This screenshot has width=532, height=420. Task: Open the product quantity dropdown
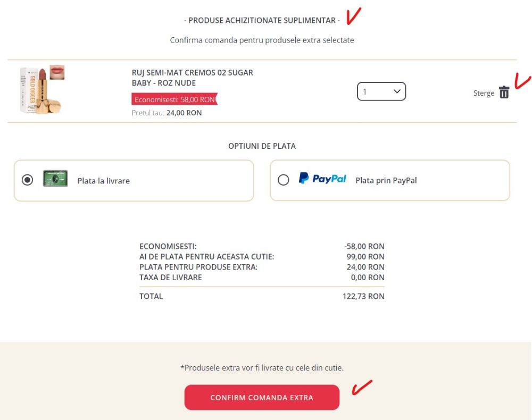point(381,91)
